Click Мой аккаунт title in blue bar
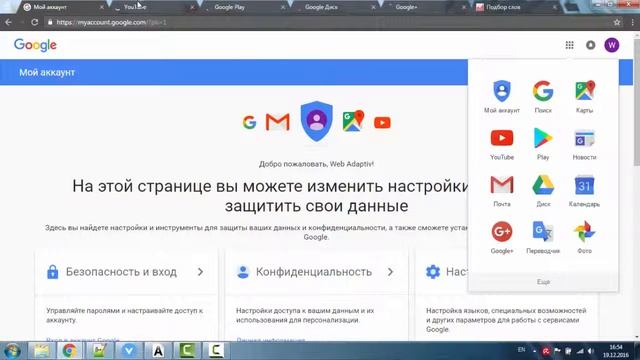This screenshot has width=640, height=360. (x=47, y=72)
